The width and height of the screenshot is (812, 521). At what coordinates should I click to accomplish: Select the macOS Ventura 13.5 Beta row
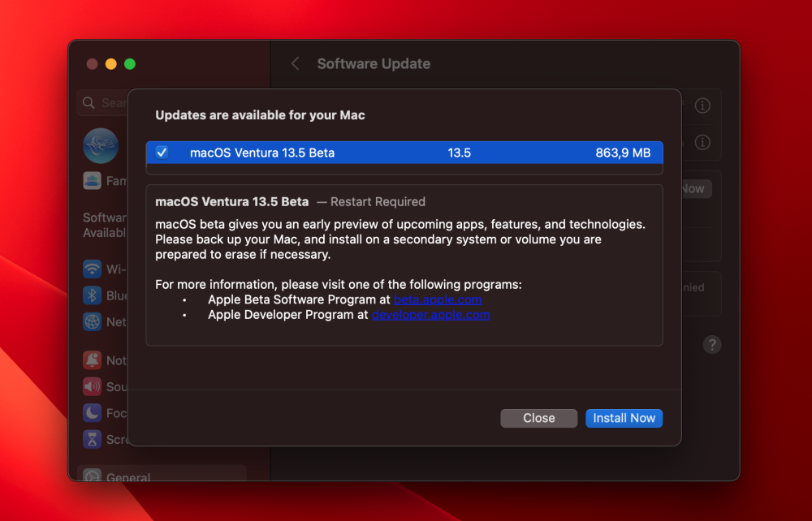404,153
